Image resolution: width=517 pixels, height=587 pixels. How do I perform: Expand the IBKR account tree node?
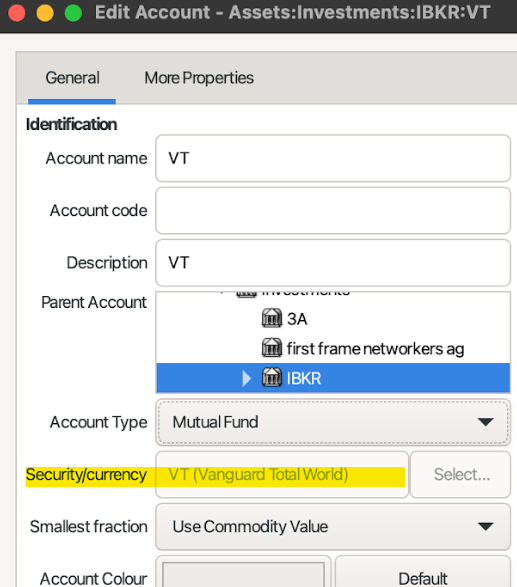click(x=246, y=378)
